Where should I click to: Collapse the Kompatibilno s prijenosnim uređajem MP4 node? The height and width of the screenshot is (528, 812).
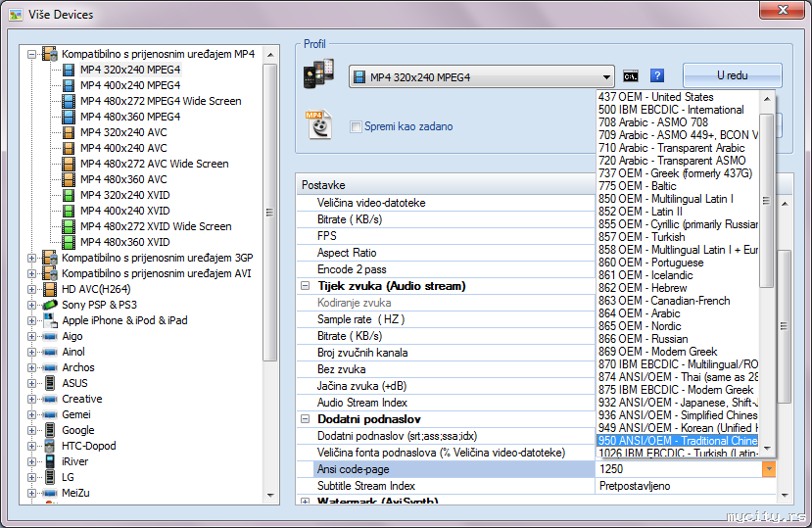click(31, 54)
